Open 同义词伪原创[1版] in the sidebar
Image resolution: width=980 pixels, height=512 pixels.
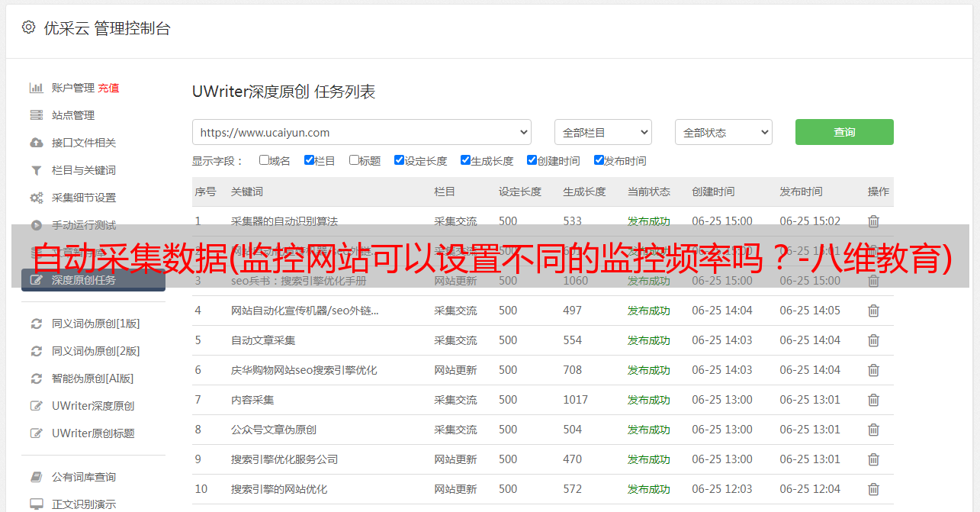(x=96, y=324)
